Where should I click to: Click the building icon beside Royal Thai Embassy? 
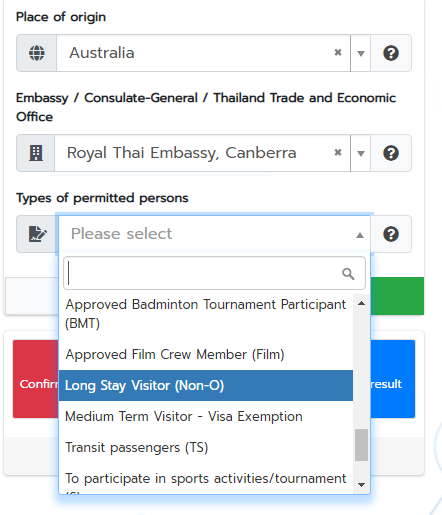[x=36, y=153]
